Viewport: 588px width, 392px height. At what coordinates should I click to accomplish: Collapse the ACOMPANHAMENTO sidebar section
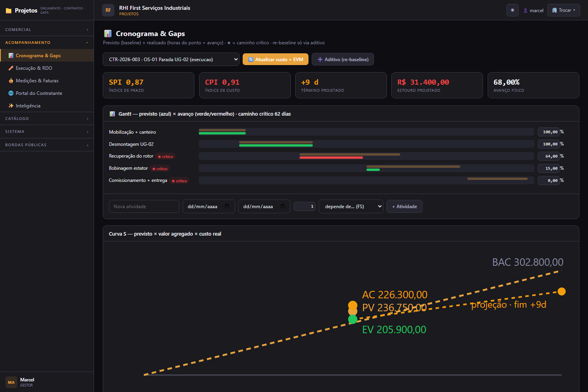pyautogui.click(x=47, y=42)
